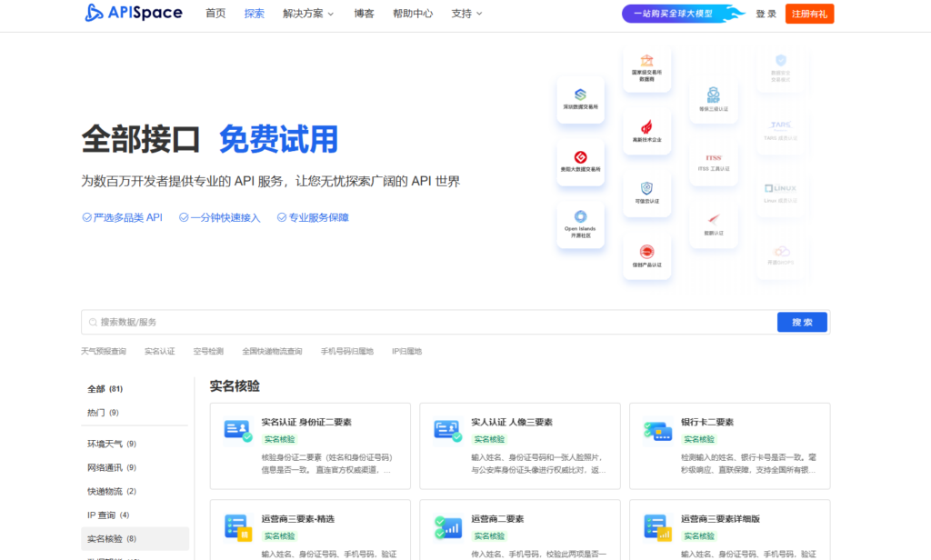The image size is (931, 560).
Task: Click the 银行卡二要素 card icon
Action: (656, 430)
